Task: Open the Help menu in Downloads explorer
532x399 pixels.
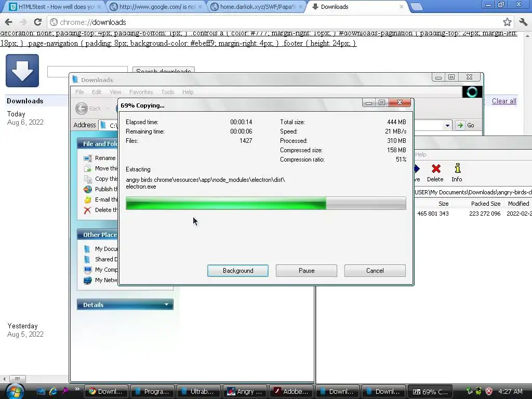Action: point(188,92)
